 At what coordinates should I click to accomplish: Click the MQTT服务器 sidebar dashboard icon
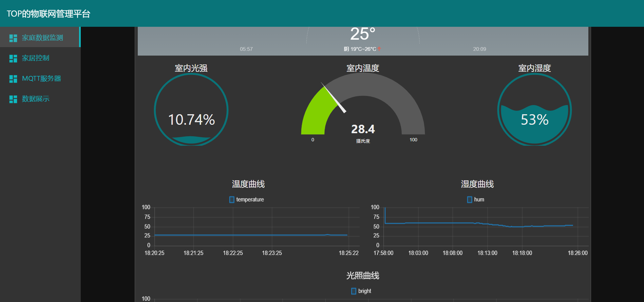[13, 79]
